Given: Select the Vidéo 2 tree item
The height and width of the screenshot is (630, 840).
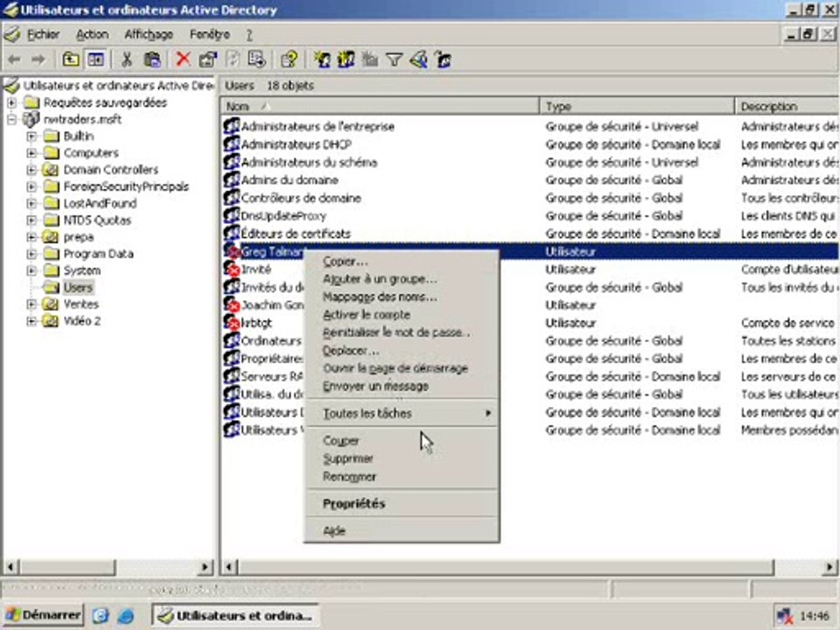Looking at the screenshot, I should 82,321.
